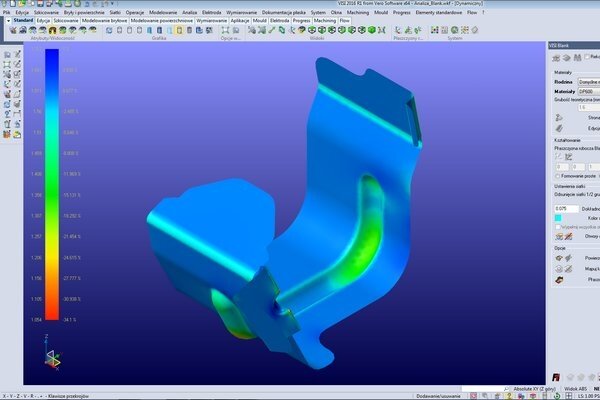Switch to the Modelowanie bryłowe toolbar tab
This screenshot has width=600, height=400.
[104, 21]
